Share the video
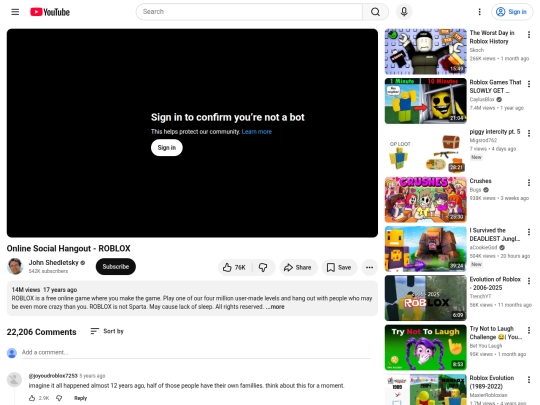540x405 pixels. point(298,267)
